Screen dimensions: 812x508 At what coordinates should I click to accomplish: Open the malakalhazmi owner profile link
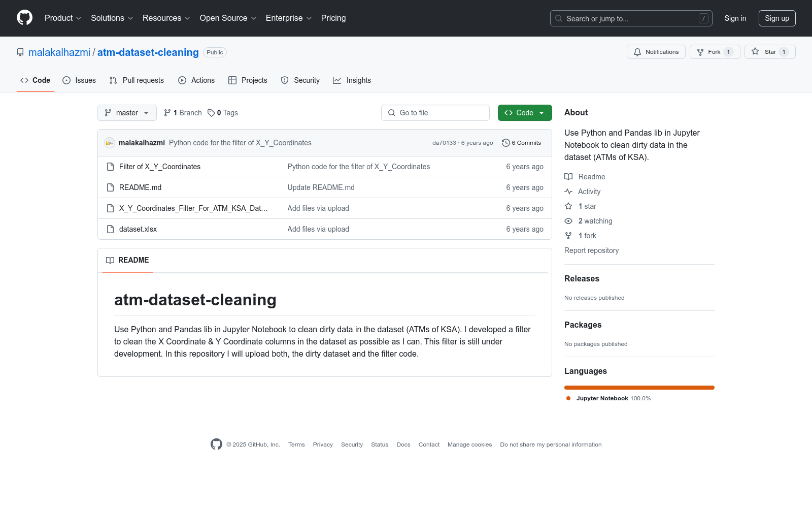click(x=59, y=52)
